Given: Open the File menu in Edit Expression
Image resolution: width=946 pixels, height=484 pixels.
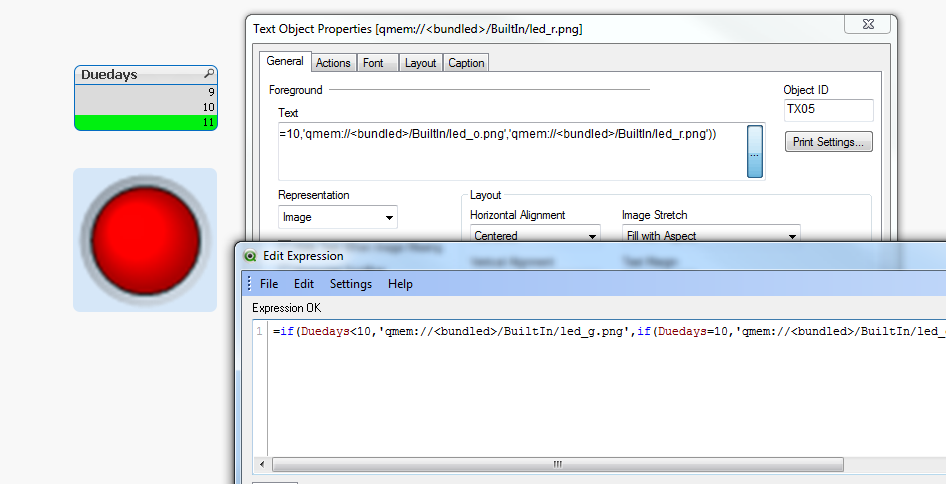Looking at the screenshot, I should tap(269, 284).
